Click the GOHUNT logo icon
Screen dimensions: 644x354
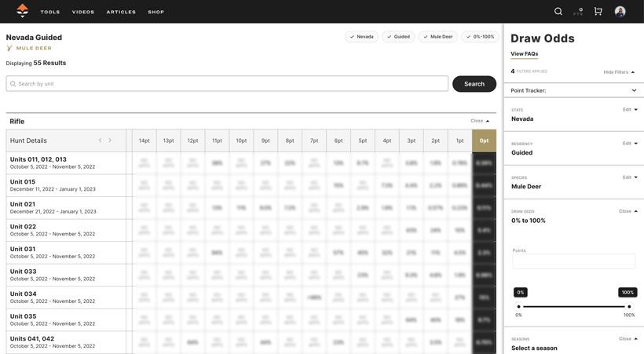click(x=22, y=11)
